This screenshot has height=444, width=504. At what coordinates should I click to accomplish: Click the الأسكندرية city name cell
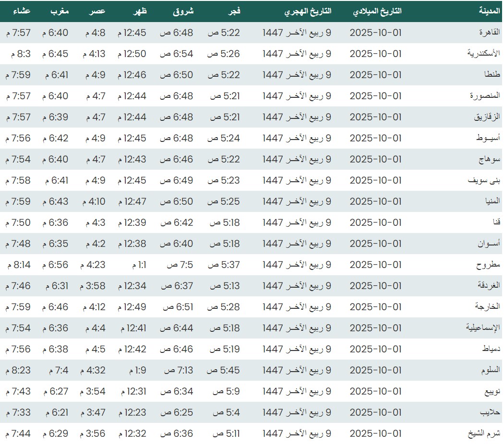(x=484, y=54)
